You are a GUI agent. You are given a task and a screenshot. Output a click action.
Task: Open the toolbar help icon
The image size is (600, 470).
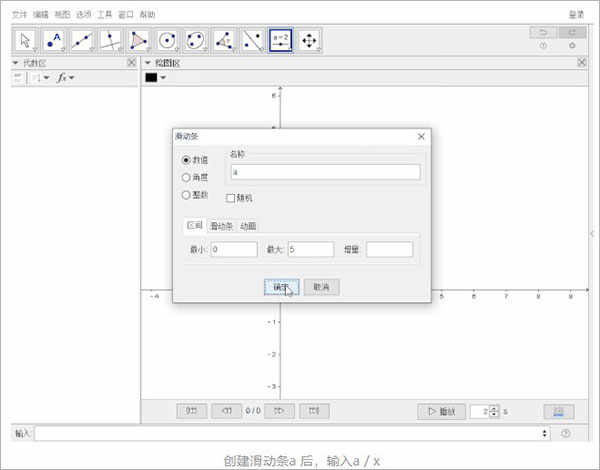click(x=543, y=46)
